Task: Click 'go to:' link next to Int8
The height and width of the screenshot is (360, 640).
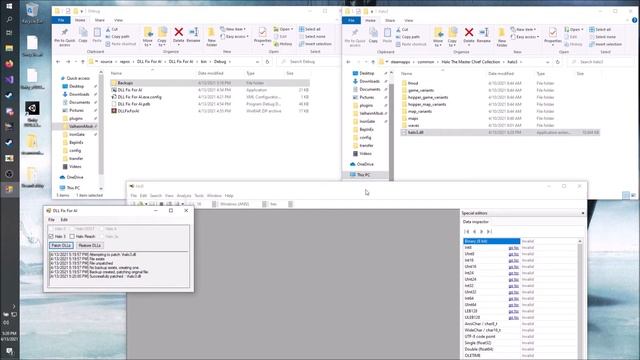Action: [x=513, y=248]
